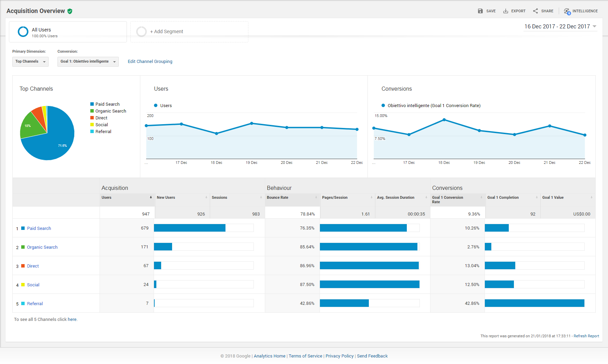608x364 pixels.
Task: Open the Intelligence panel icon
Action: [567, 11]
